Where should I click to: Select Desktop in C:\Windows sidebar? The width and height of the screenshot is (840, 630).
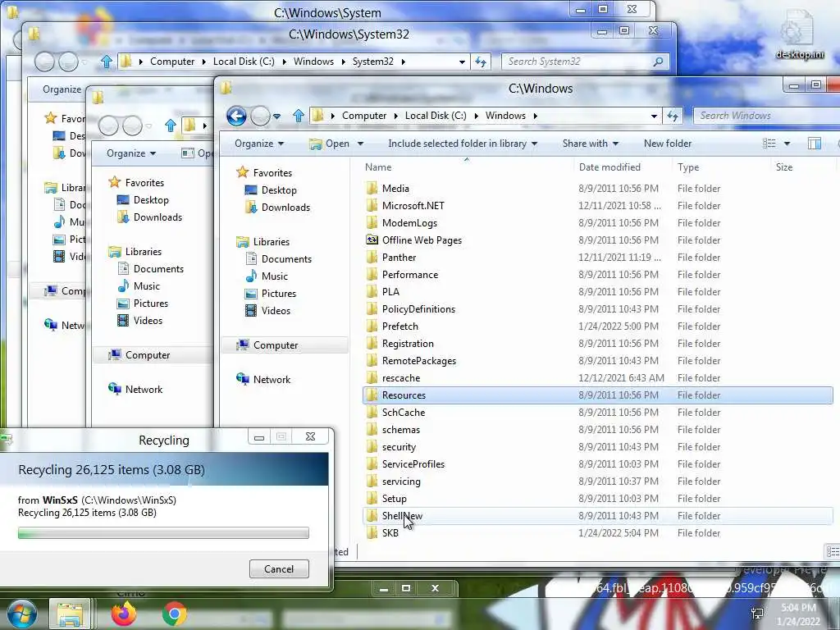tap(279, 190)
